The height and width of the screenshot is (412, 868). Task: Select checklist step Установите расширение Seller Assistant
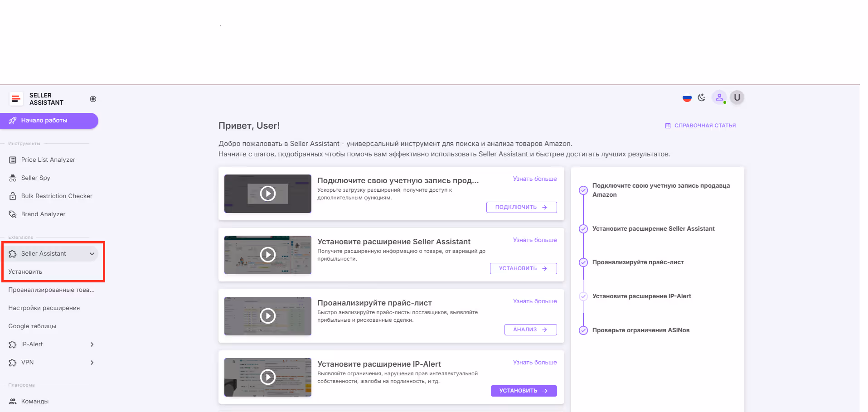click(x=654, y=229)
